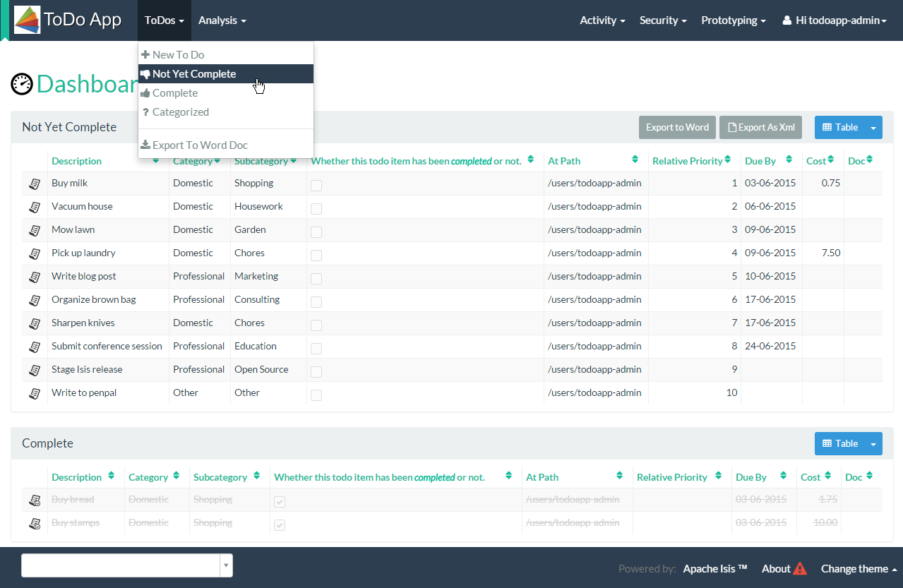Image resolution: width=903 pixels, height=588 pixels.
Task: Open the footer combo box dropdown arrow
Action: (226, 565)
